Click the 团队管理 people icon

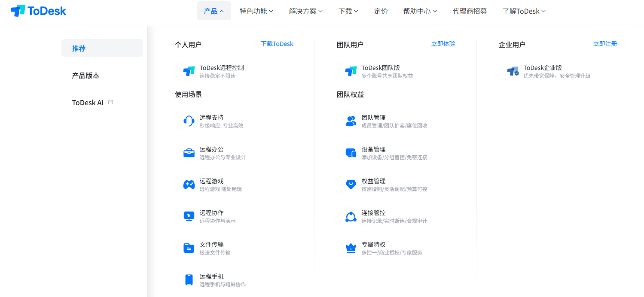pyautogui.click(x=351, y=121)
